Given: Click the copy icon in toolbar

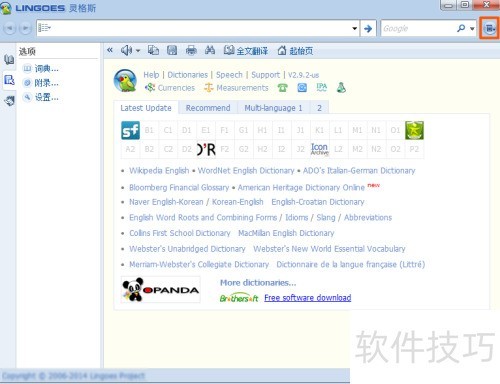Looking at the screenshot, I should coord(153,50).
